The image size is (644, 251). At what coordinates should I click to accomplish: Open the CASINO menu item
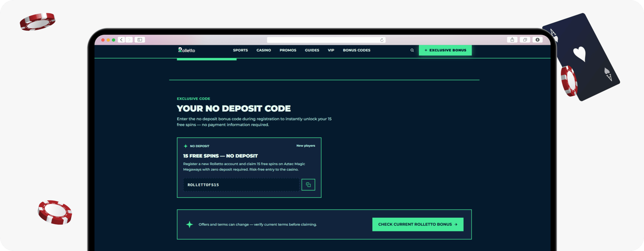pos(264,50)
